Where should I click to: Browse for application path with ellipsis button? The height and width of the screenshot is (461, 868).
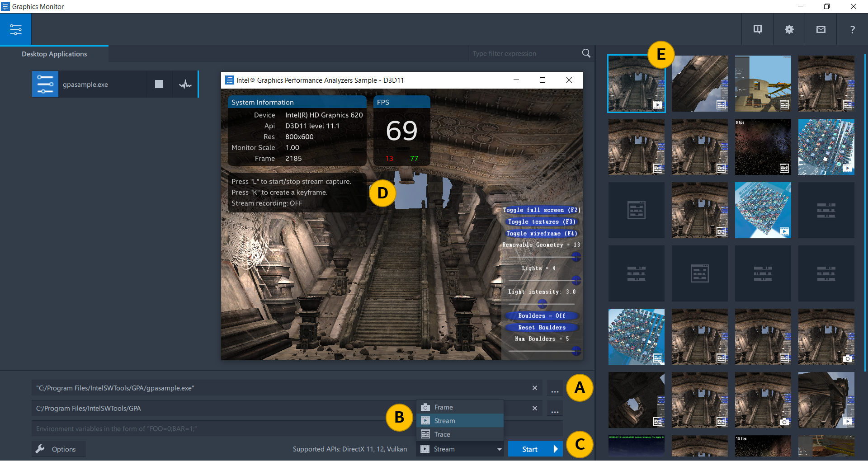pos(555,388)
